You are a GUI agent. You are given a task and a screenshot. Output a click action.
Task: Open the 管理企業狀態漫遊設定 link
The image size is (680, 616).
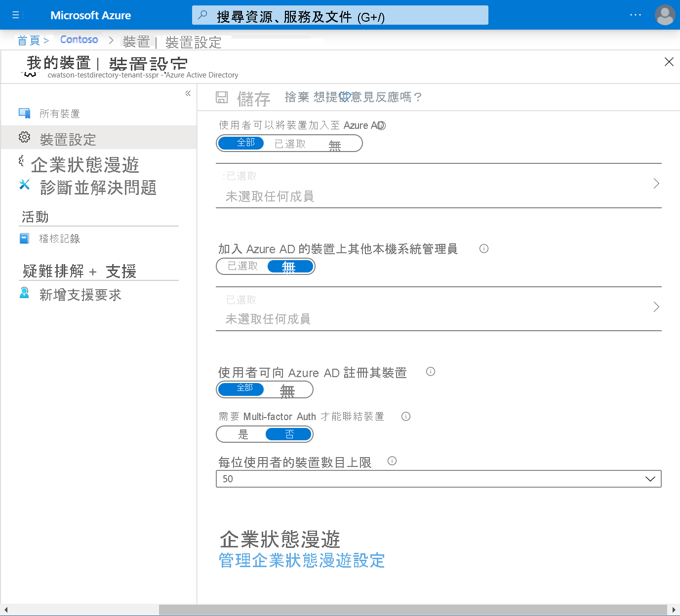(x=302, y=561)
